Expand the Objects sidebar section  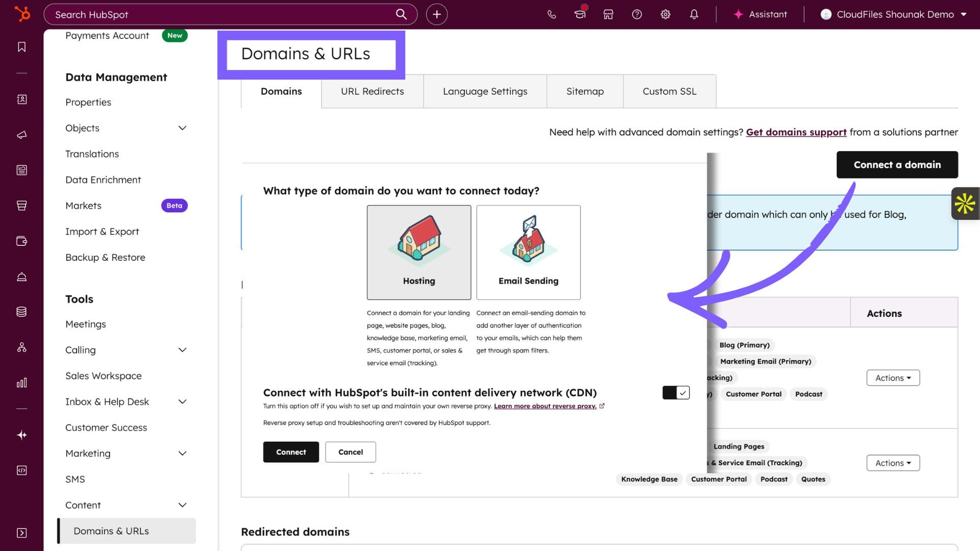[x=182, y=128]
